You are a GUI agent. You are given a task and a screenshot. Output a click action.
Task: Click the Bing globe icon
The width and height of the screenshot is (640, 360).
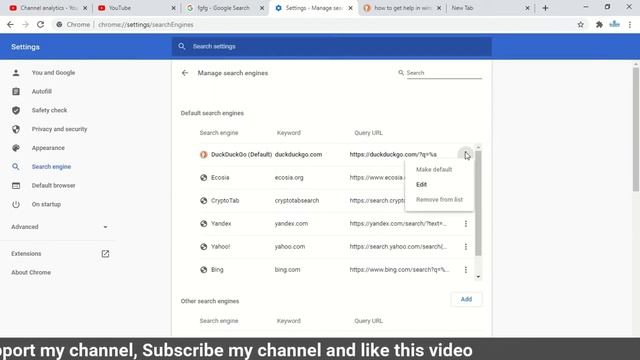203,270
